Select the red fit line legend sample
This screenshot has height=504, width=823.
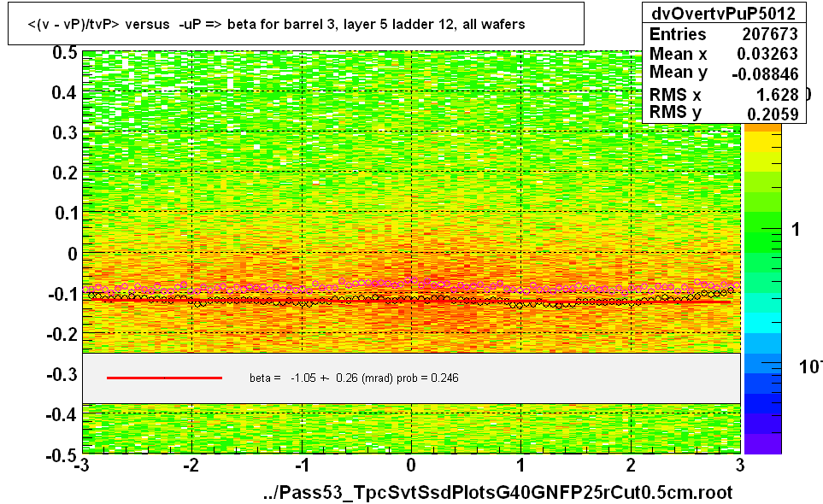tap(164, 378)
